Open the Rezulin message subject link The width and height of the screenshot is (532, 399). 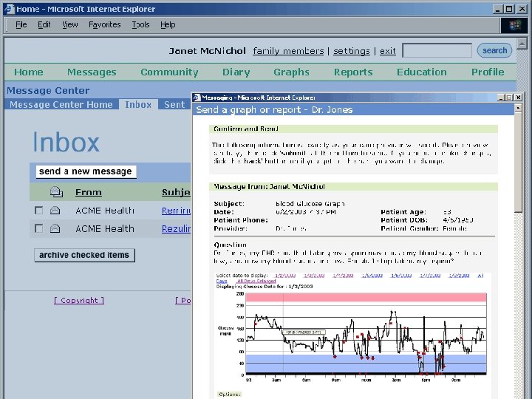click(177, 229)
